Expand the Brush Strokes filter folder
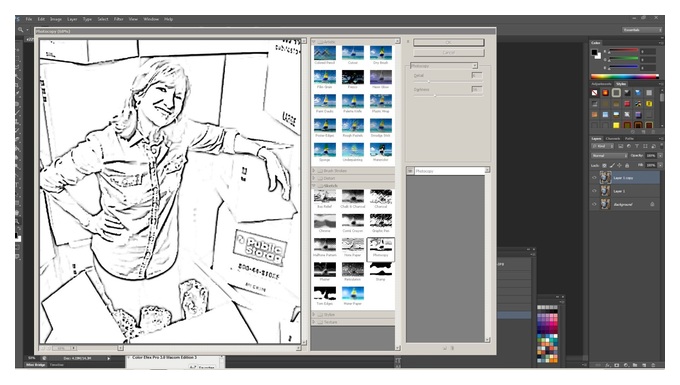680x385 pixels. point(314,171)
